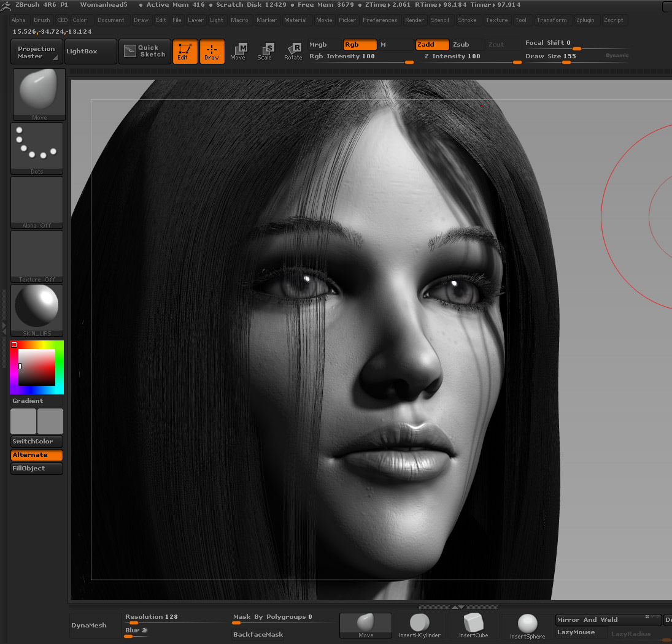Open the Tool menu
The height and width of the screenshot is (644, 672).
[x=520, y=20]
